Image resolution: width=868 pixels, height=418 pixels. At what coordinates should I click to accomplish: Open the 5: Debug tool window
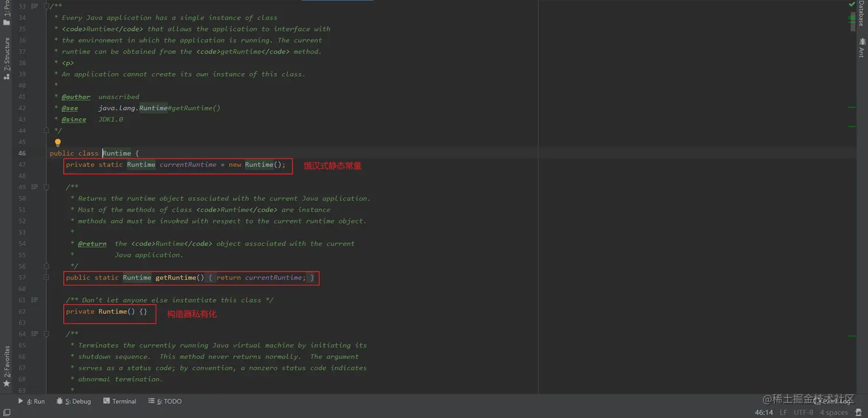point(73,401)
